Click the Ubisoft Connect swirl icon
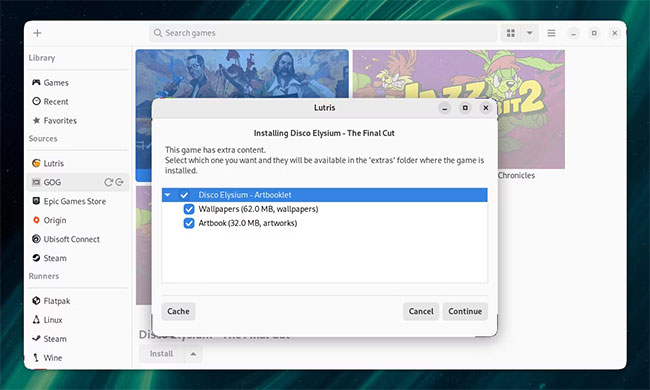 (36, 239)
